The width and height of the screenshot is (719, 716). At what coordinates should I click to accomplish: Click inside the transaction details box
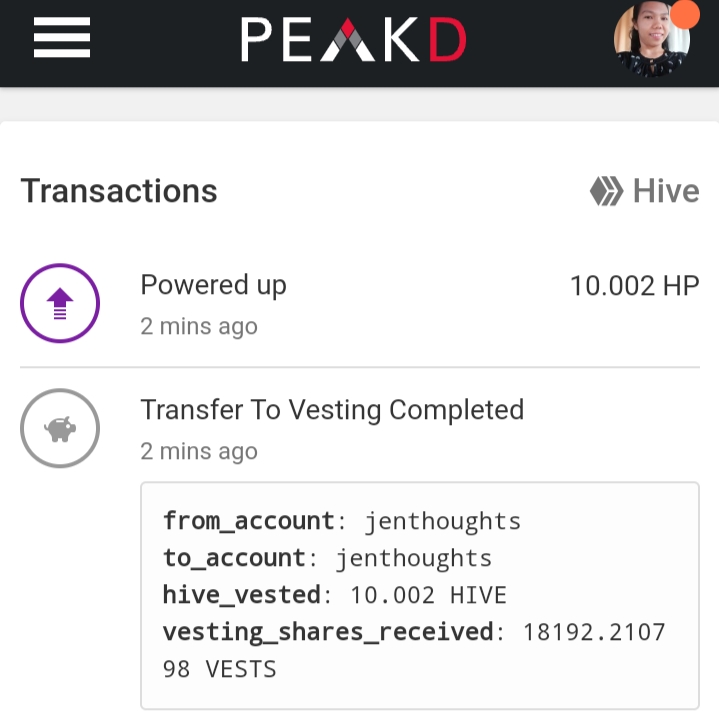(x=420, y=596)
